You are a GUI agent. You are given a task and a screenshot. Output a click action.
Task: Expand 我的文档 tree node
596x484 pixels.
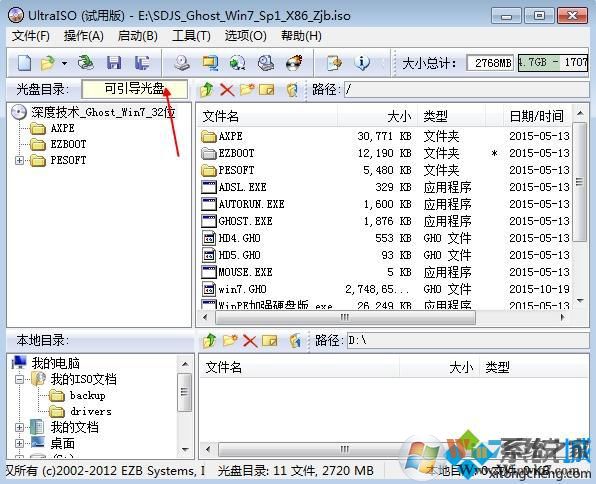(x=19, y=427)
